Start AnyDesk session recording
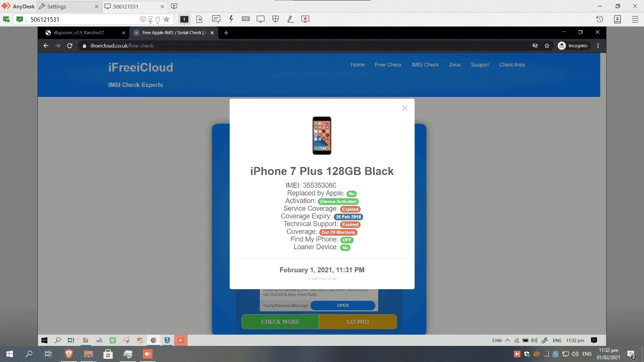 [305, 19]
